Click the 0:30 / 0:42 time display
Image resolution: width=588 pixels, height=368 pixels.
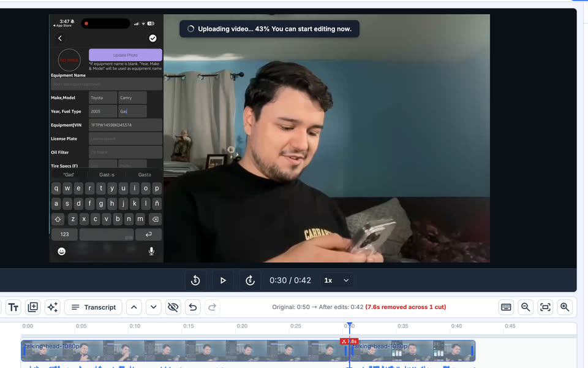(290, 280)
